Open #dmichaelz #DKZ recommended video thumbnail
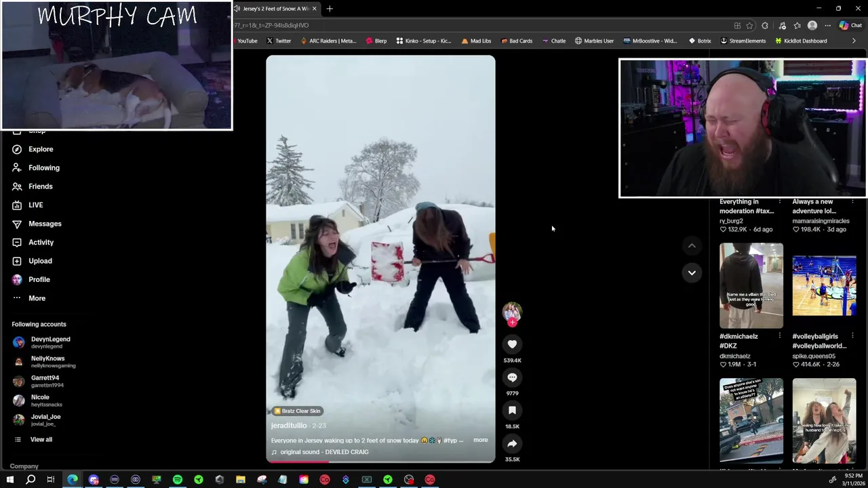The image size is (868, 488). tap(751, 285)
